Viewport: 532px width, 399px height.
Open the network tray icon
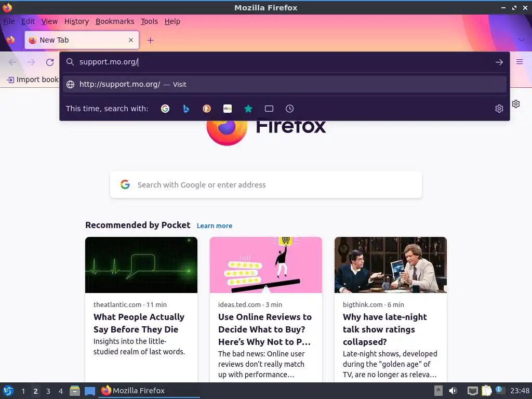pyautogui.click(x=472, y=391)
